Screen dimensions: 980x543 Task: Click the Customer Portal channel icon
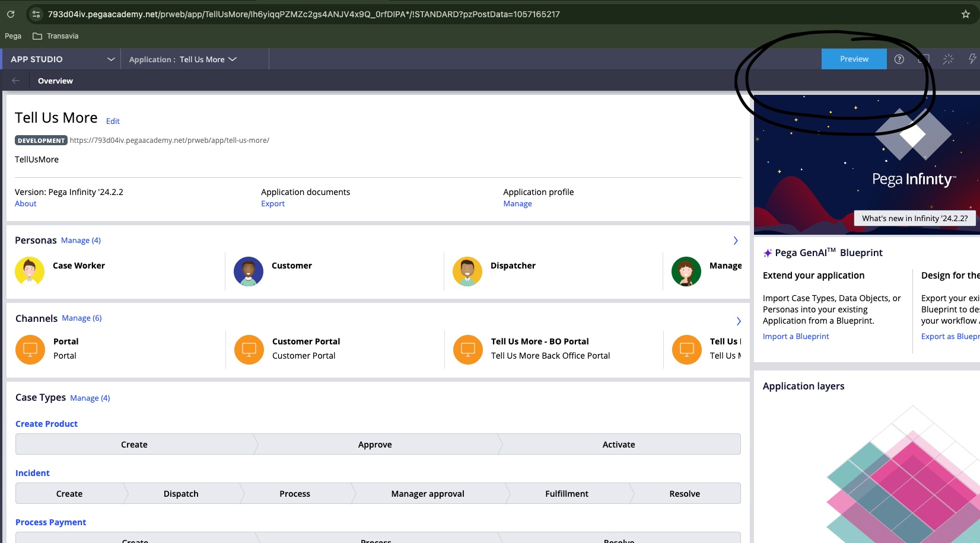pos(249,350)
